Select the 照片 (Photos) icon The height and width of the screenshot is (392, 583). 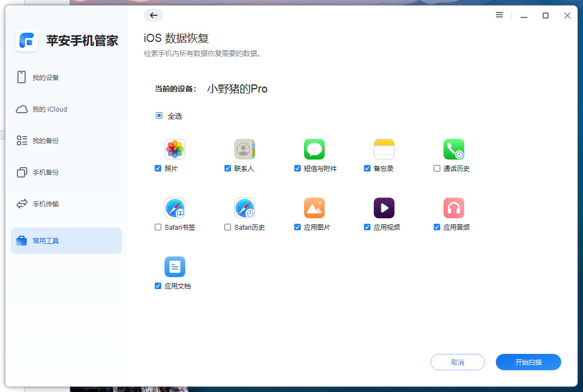(175, 149)
